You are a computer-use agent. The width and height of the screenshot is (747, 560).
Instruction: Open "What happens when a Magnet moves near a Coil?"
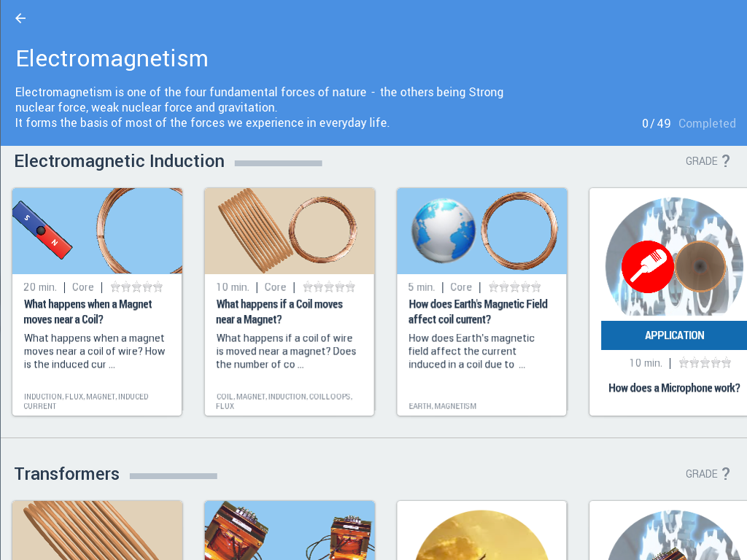pos(88,311)
